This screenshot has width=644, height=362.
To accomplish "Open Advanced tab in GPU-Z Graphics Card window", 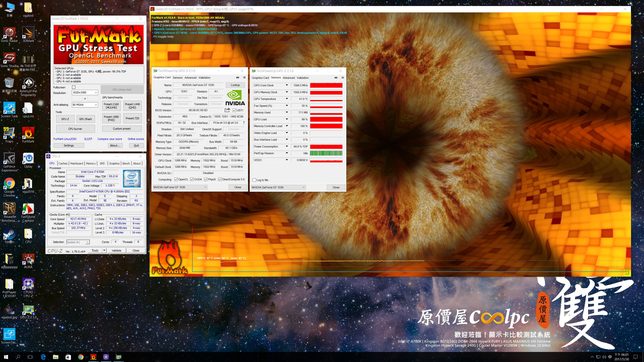I will (191, 78).
